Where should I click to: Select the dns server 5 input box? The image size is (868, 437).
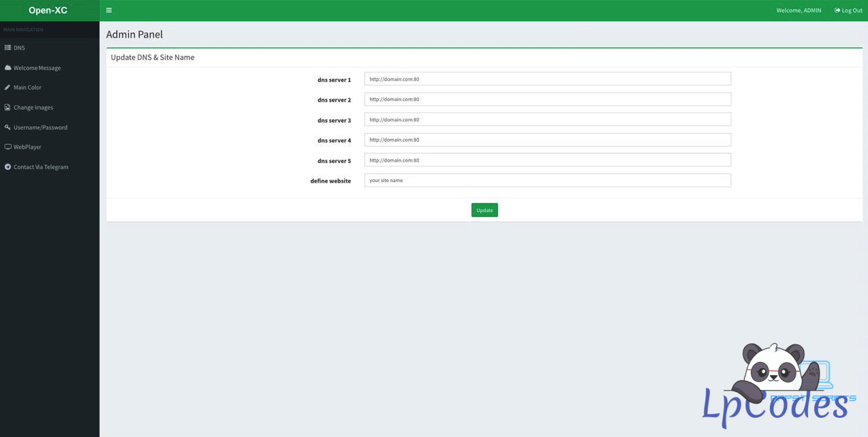pos(547,160)
